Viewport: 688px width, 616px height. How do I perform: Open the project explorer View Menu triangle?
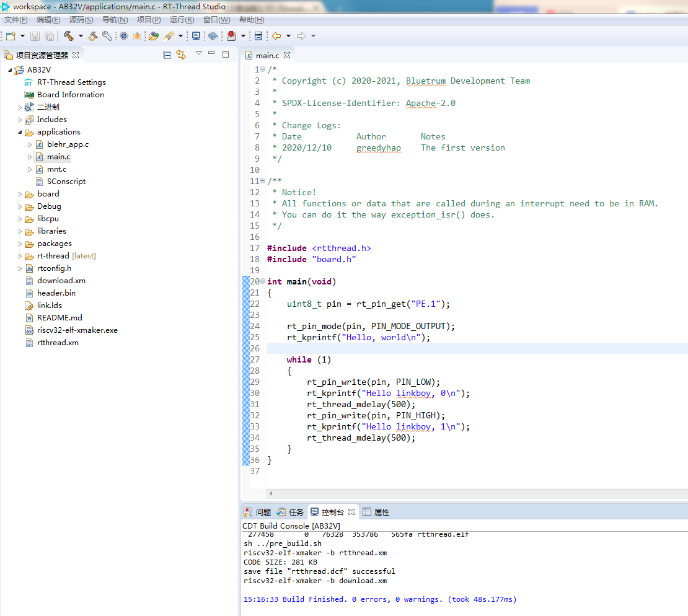[x=199, y=53]
